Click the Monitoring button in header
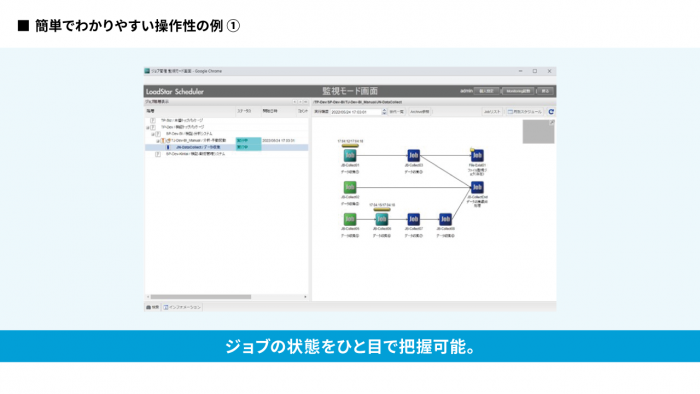The image size is (700, 394). click(x=518, y=91)
